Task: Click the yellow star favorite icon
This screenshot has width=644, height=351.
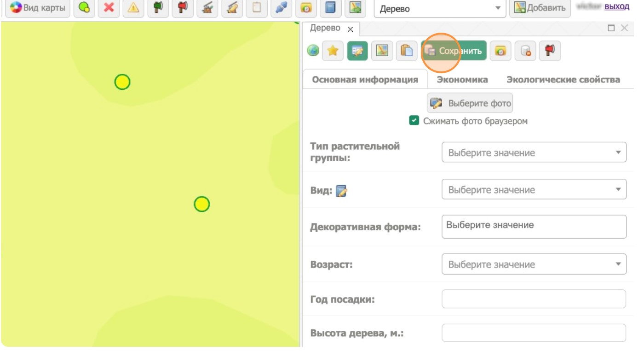Action: point(333,51)
